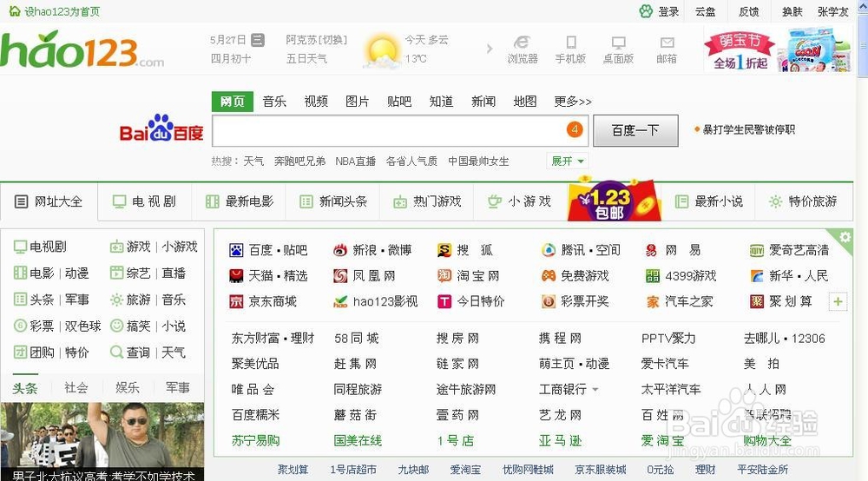
Task: Switch city via 阿克苏[切换]
Action: [317, 40]
